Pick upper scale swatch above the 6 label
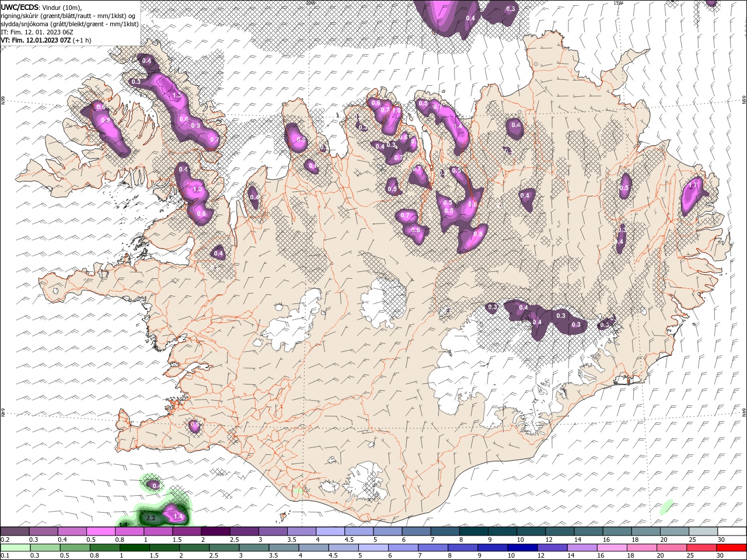Image resolution: width=747 pixels, height=560 pixels. tap(416, 531)
